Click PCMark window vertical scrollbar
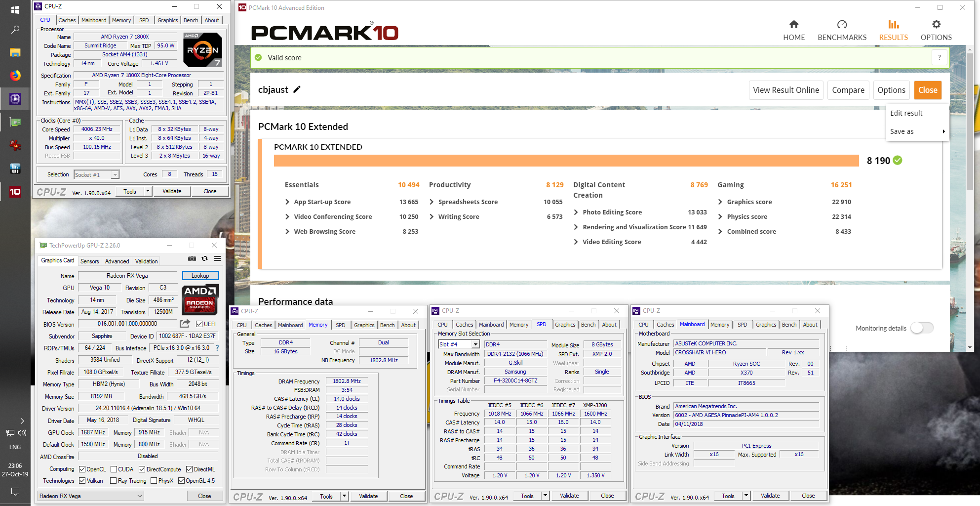This screenshot has width=980, height=506. tap(969, 123)
